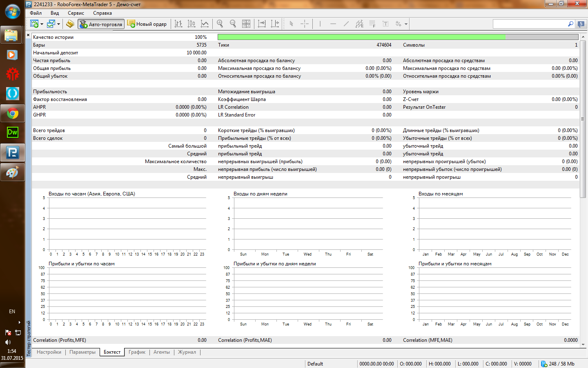The image size is (588, 368).
Task: Open the chat notifications icon
Action: pos(581,24)
